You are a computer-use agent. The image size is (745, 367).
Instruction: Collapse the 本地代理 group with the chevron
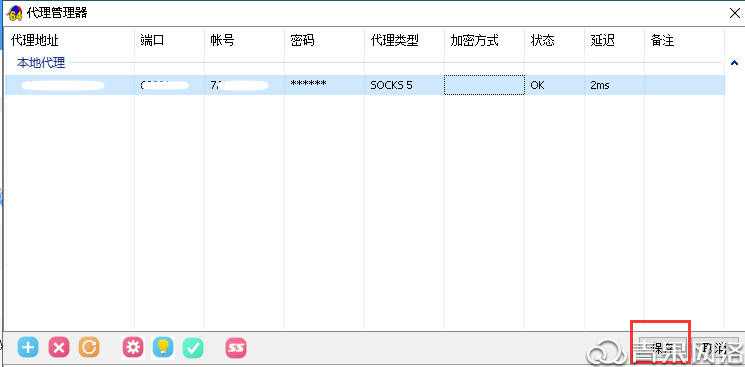click(734, 63)
